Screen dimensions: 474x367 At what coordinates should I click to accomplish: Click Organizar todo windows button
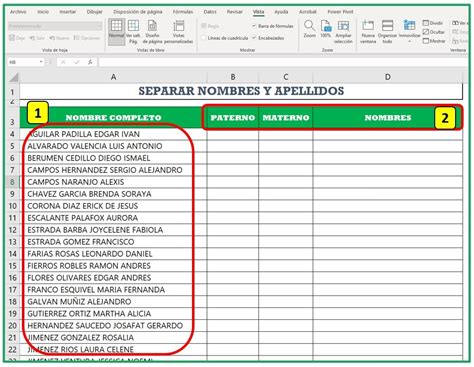387,31
